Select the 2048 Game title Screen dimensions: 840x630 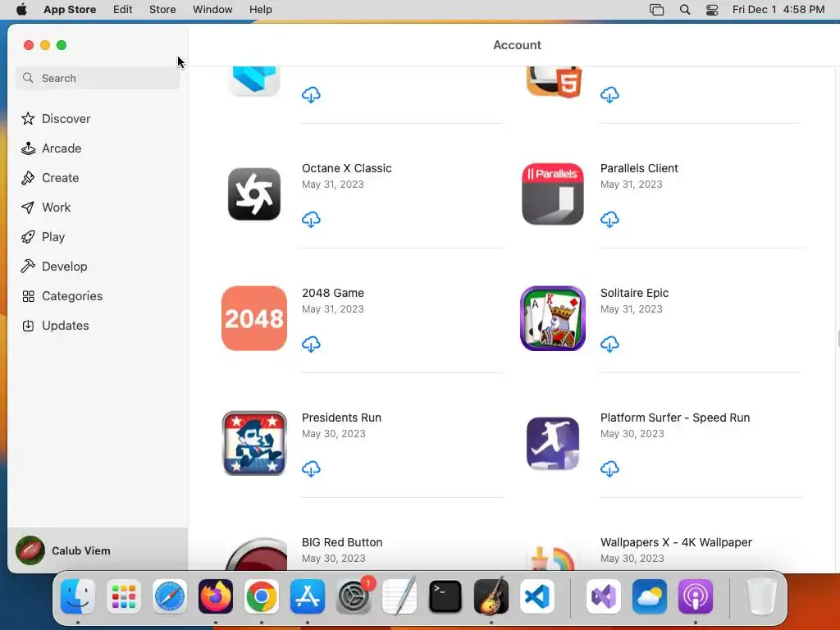click(333, 293)
